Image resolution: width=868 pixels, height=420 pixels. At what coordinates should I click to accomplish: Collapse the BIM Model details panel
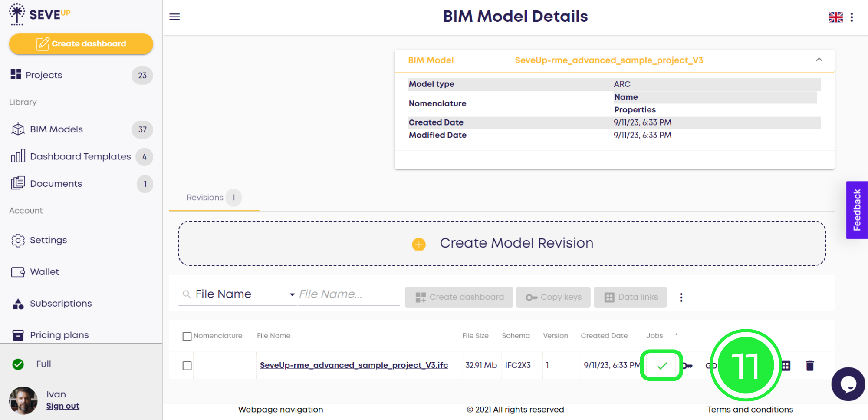click(x=819, y=60)
